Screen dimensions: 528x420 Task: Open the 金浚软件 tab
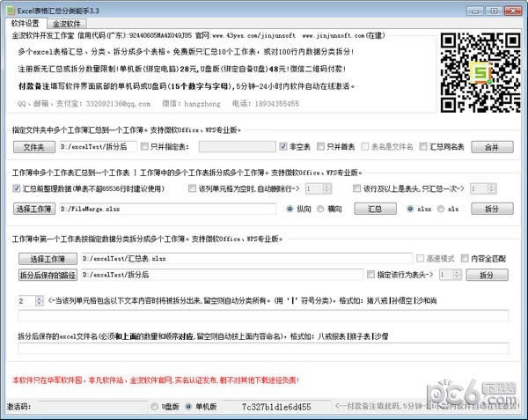point(66,24)
